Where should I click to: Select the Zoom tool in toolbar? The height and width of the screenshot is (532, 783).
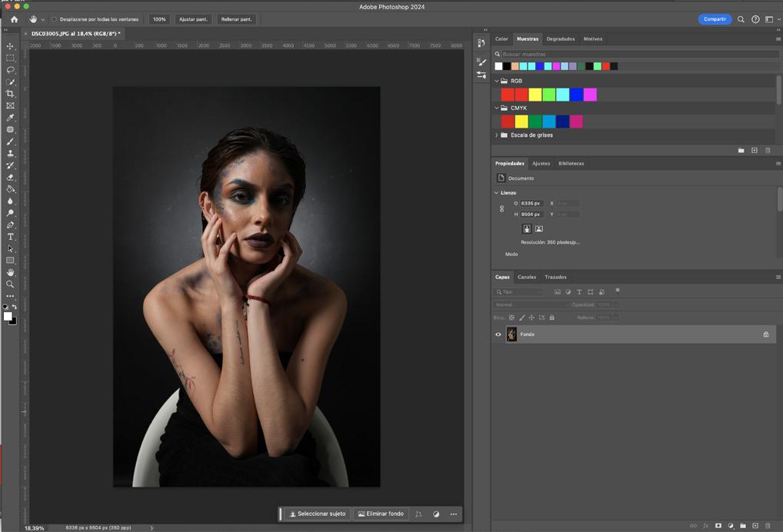tap(10, 284)
